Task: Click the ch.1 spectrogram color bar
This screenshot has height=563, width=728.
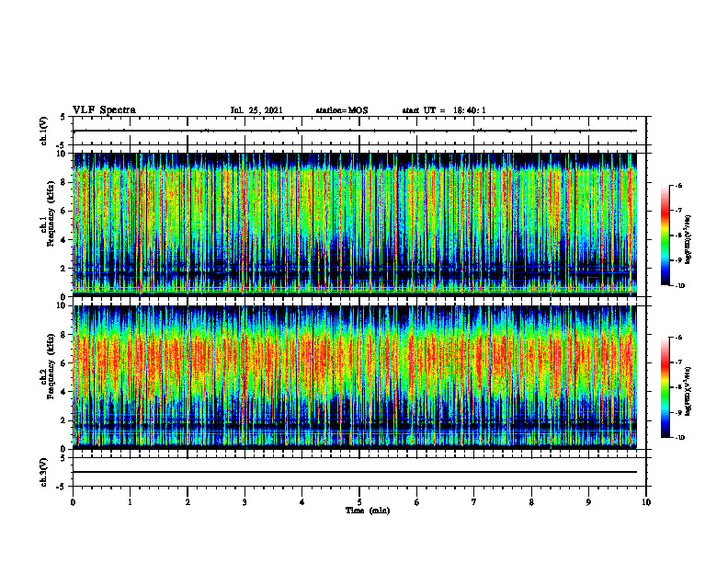Action: coord(665,236)
